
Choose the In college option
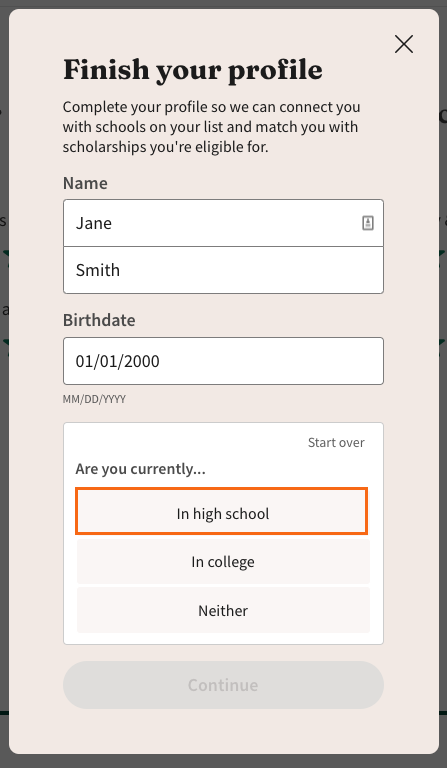pos(223,561)
